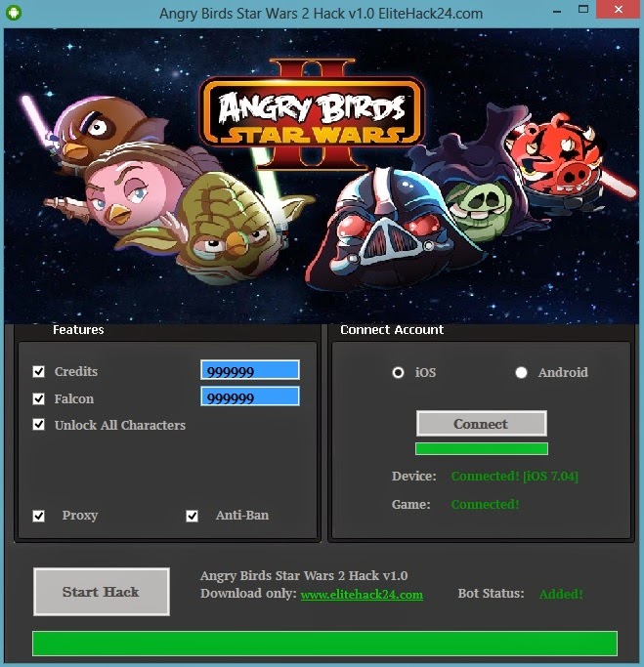Click the connection progress bar under Connect
Viewport: 644px width, 667px height.
pyautogui.click(x=482, y=449)
